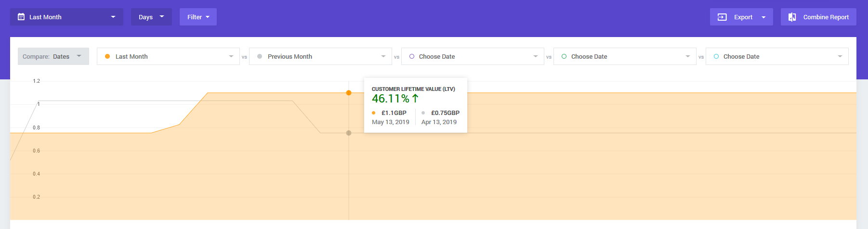This screenshot has height=229, width=868.
Task: Click the £0.75GBP value
Action: 445,113
